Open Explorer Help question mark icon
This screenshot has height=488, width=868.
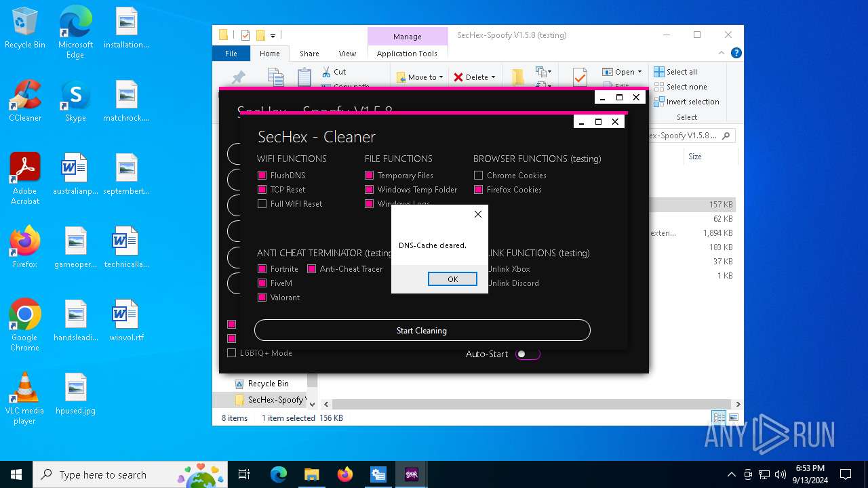click(x=736, y=53)
